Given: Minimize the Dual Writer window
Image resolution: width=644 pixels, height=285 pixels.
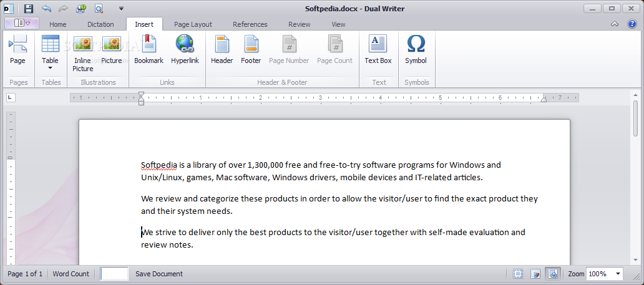Looking at the screenshot, I should [x=593, y=8].
